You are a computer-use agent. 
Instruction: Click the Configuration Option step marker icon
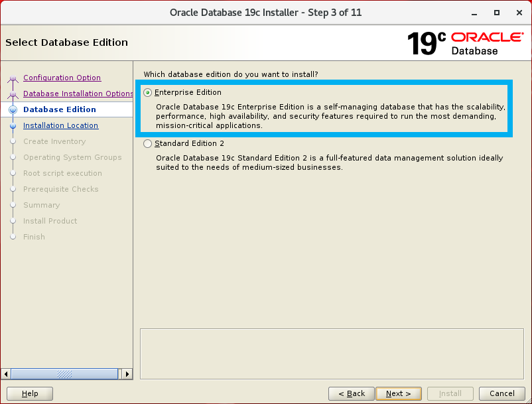[13, 78]
